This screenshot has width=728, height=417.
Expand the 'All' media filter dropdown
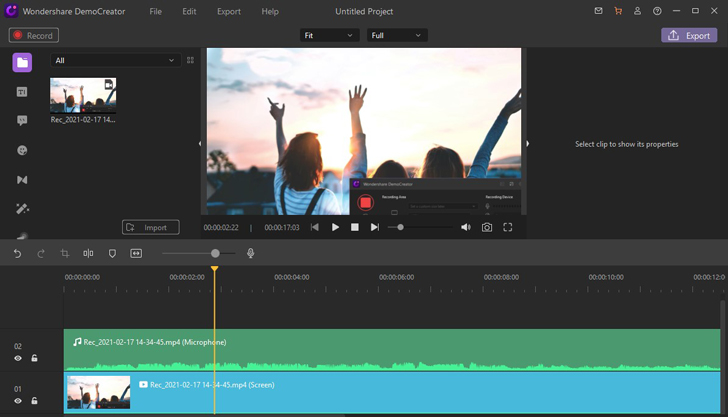115,60
